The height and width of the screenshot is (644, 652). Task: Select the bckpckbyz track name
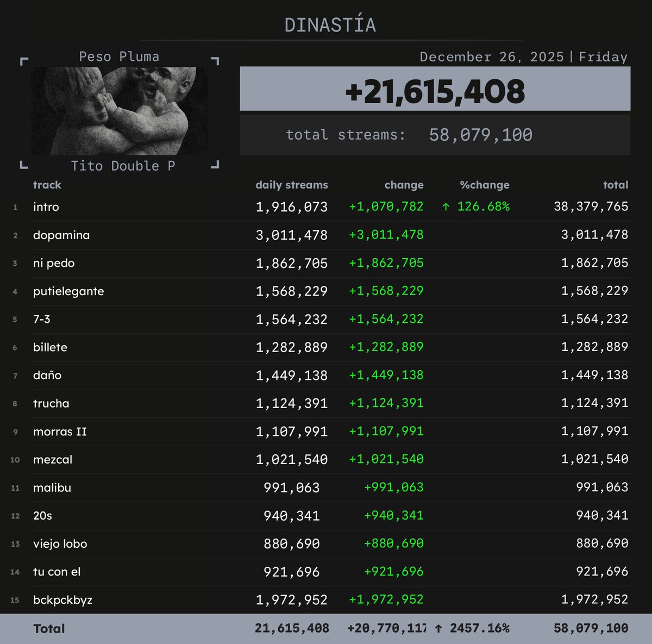pyautogui.click(x=62, y=600)
